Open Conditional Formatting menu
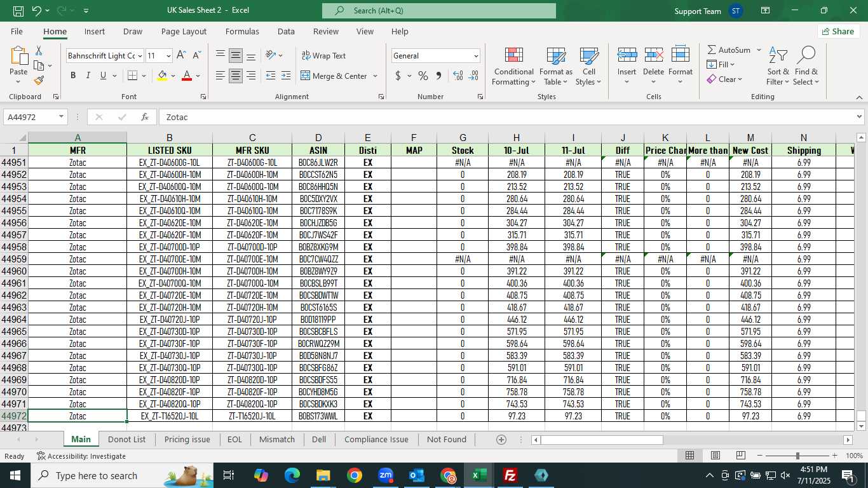The width and height of the screenshot is (868, 488). coord(513,66)
